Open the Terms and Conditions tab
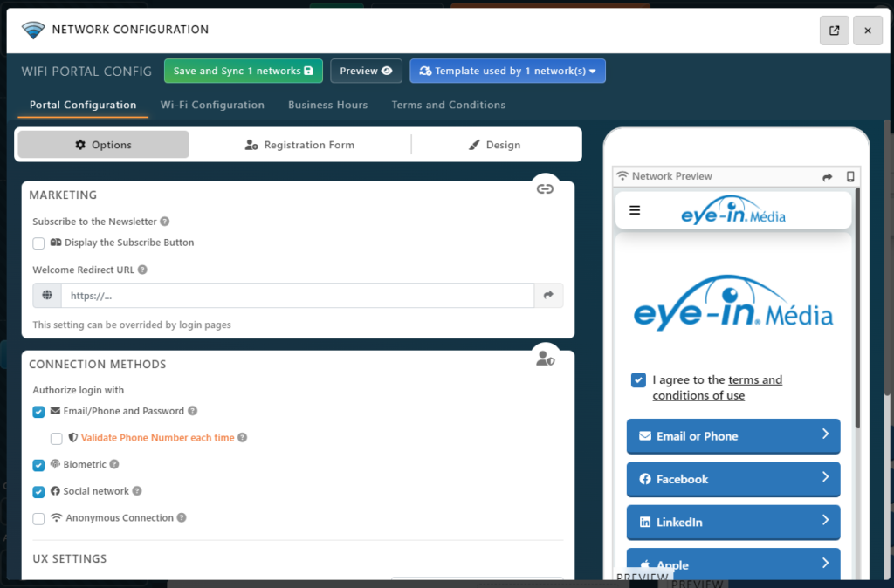Viewport: 894px width, 588px height. click(448, 105)
